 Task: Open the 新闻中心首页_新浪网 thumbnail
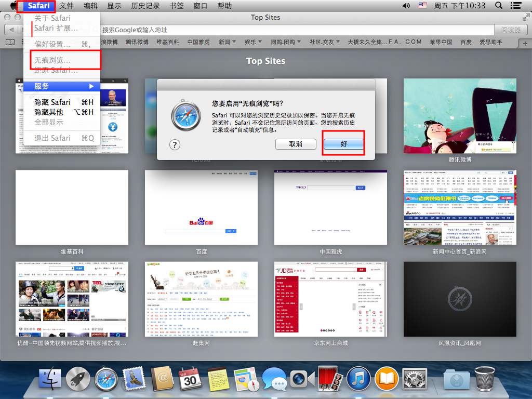point(460,208)
